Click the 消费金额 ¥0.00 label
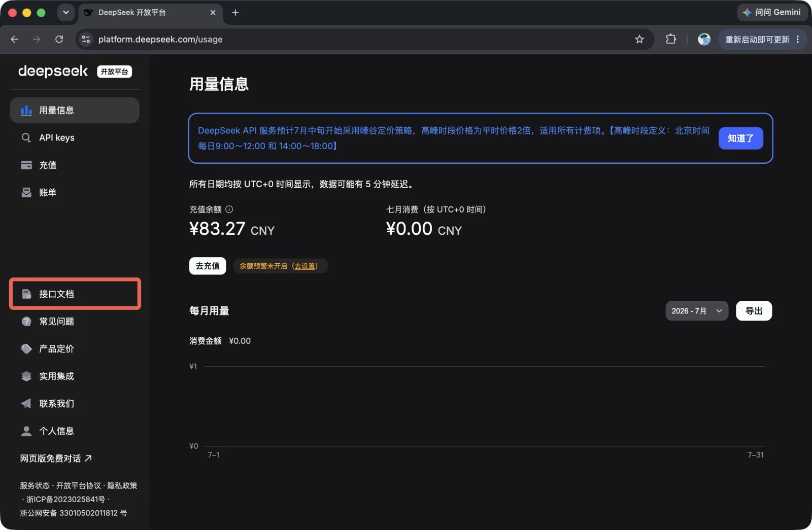812x530 pixels. 220,341
